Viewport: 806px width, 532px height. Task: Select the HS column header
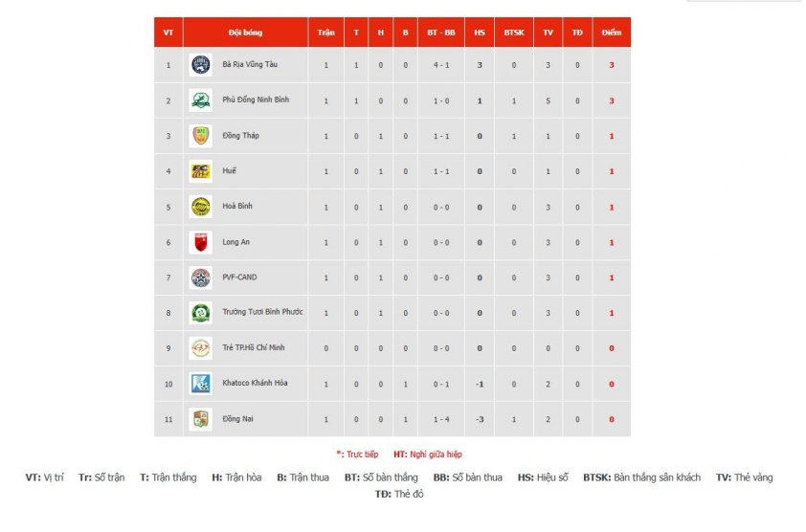pyautogui.click(x=480, y=33)
